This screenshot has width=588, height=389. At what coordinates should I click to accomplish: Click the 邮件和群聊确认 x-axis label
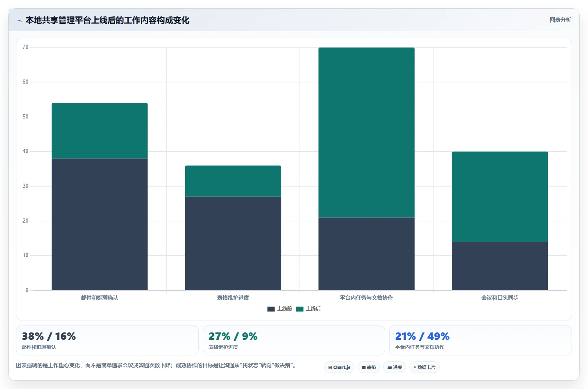[100, 298]
